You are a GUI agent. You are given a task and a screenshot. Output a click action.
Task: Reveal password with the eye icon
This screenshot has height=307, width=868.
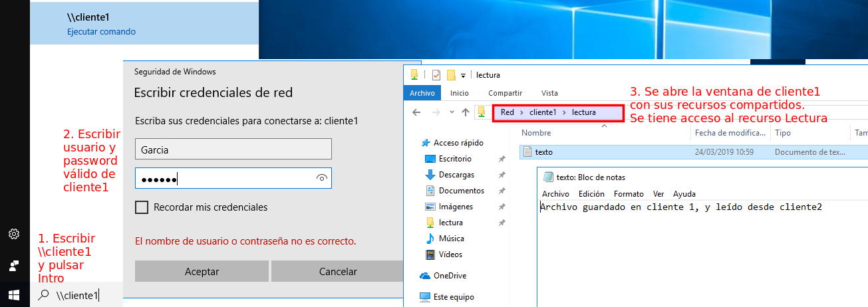323,178
